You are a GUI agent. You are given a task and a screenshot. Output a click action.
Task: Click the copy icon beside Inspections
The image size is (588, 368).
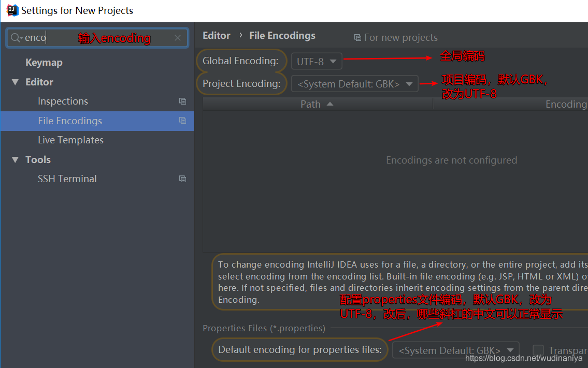pos(183,101)
